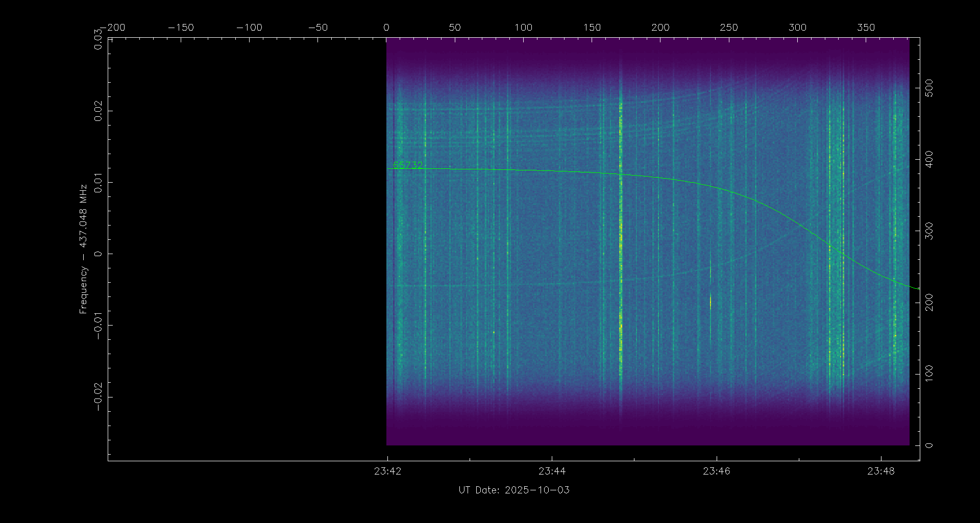This screenshot has height=523, width=980.
Task: Click the 23:42 time tick label
Action: (x=387, y=471)
